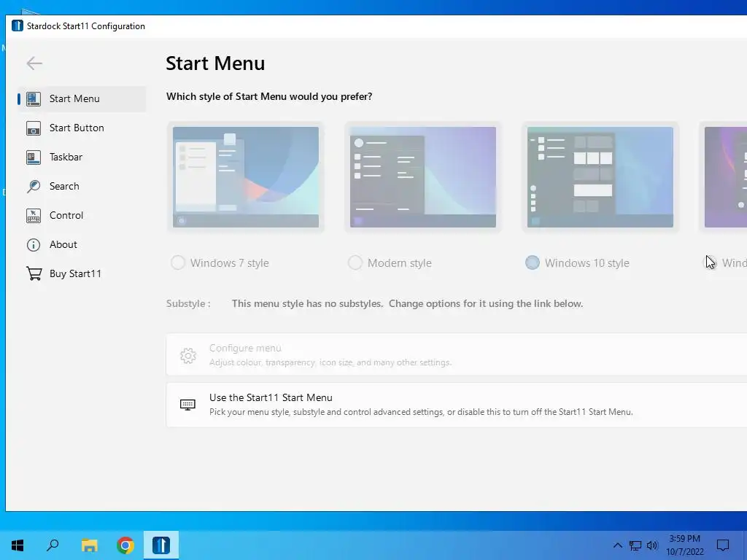The image size is (747, 560).
Task: Click the Search magnifier sidebar icon
Action: (x=34, y=186)
